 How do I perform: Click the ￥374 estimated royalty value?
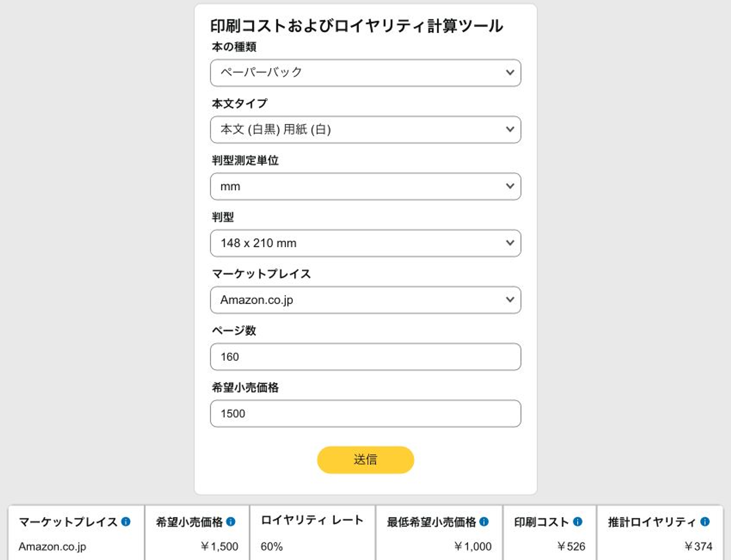pos(698,547)
